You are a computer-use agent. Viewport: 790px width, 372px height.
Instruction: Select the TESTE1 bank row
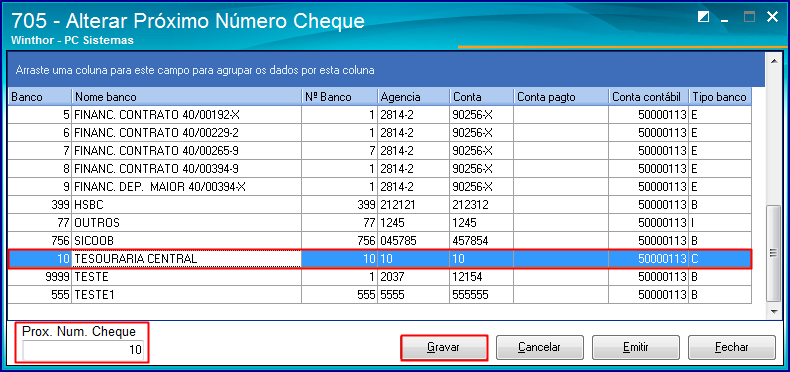click(380, 295)
